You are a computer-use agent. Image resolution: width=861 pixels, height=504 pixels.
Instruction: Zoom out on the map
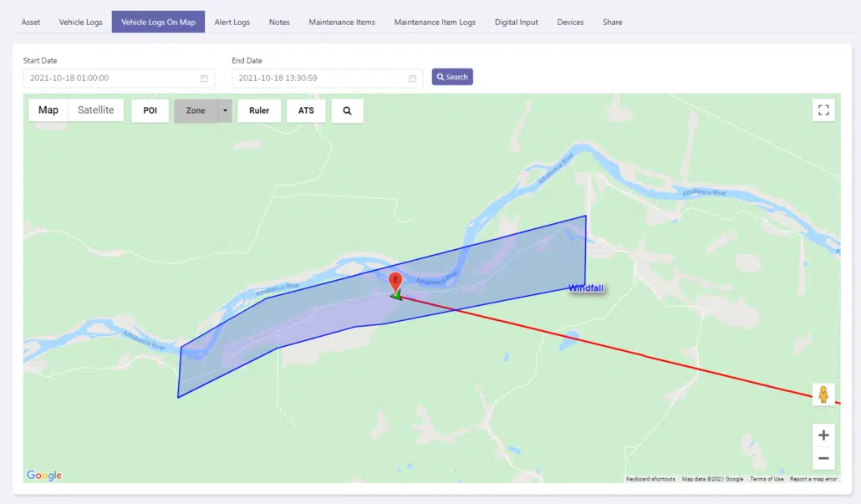(823, 458)
